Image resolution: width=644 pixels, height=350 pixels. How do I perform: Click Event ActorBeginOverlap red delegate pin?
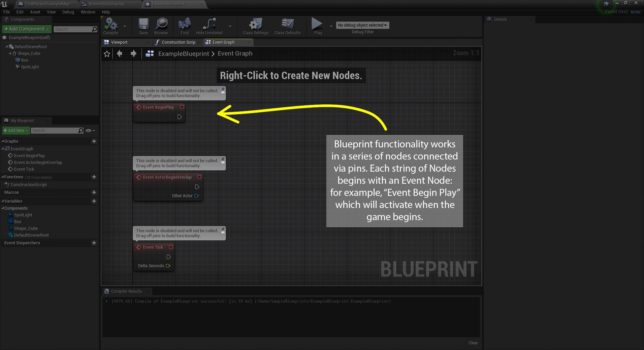click(x=199, y=177)
